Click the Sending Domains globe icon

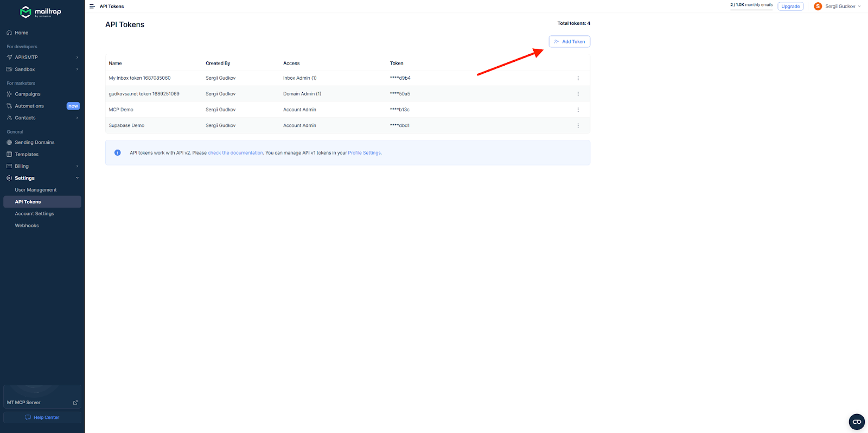pyautogui.click(x=9, y=142)
